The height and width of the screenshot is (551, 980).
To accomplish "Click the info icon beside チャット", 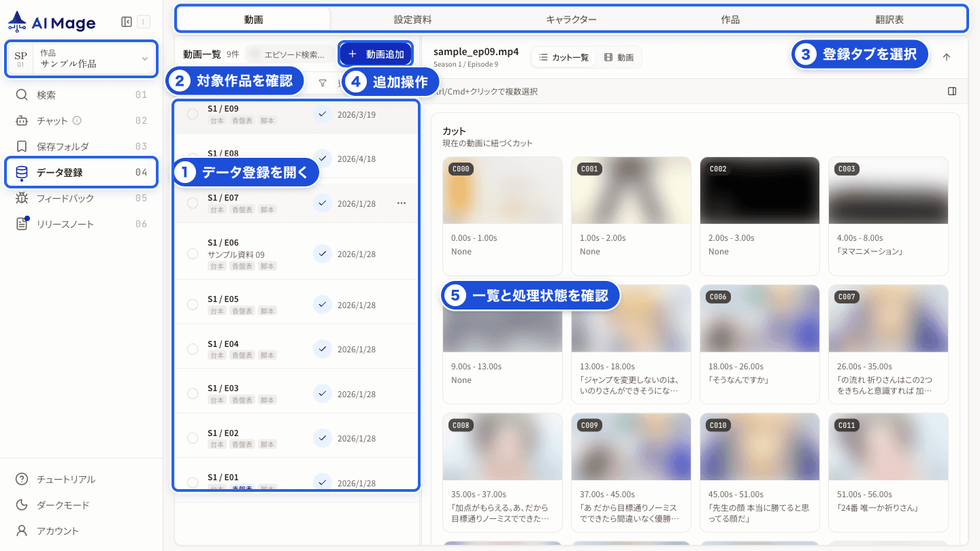I will tap(77, 120).
